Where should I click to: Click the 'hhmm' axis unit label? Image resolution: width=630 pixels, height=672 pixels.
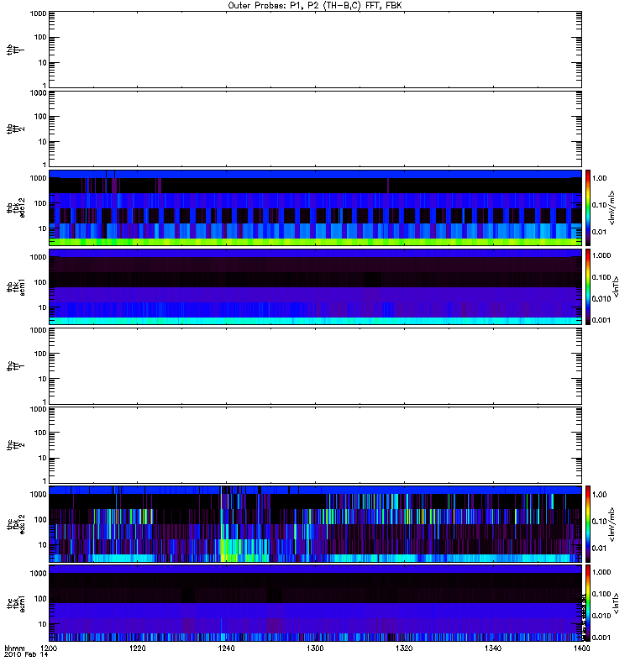[x=14, y=648]
